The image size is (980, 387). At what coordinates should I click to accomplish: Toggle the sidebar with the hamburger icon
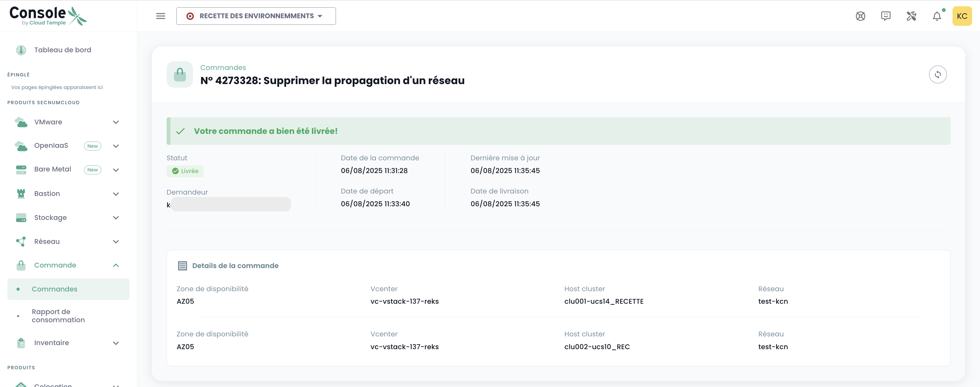pyautogui.click(x=160, y=16)
